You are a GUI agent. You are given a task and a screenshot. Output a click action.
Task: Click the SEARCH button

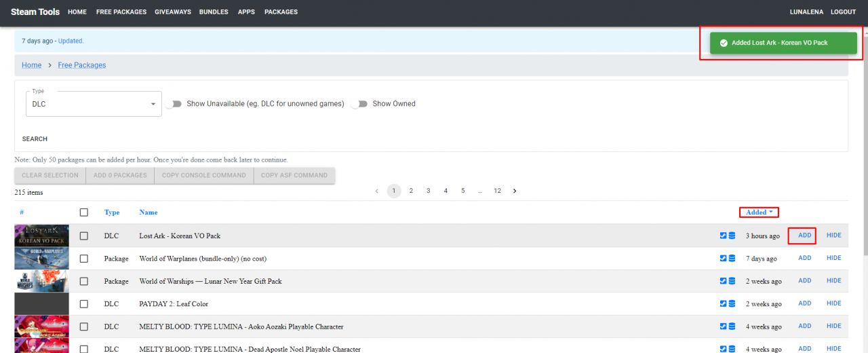click(x=35, y=139)
